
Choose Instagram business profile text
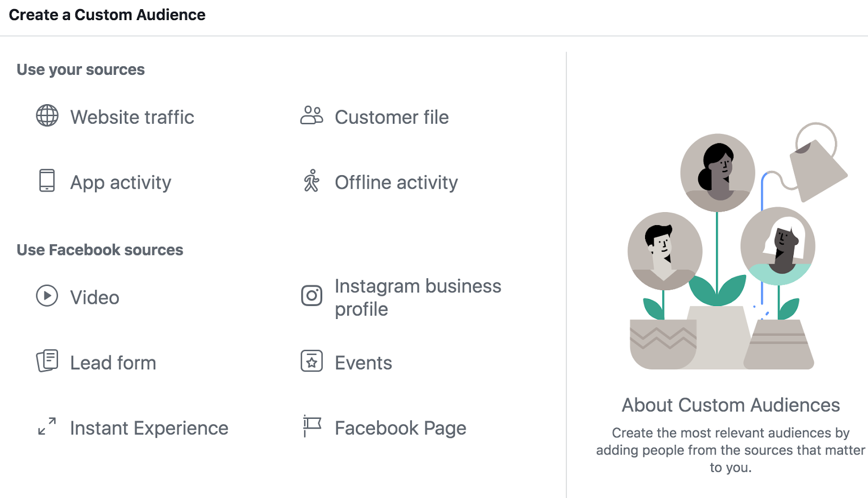point(417,297)
